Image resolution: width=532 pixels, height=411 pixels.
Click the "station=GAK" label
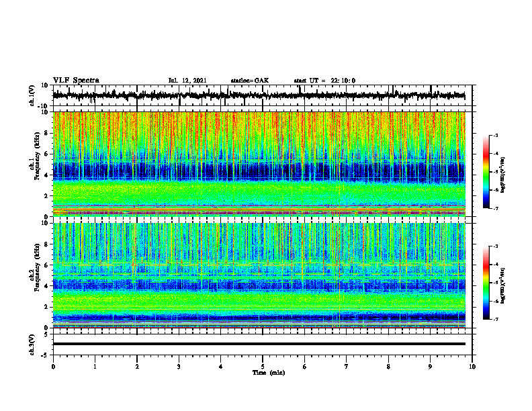click(x=250, y=81)
